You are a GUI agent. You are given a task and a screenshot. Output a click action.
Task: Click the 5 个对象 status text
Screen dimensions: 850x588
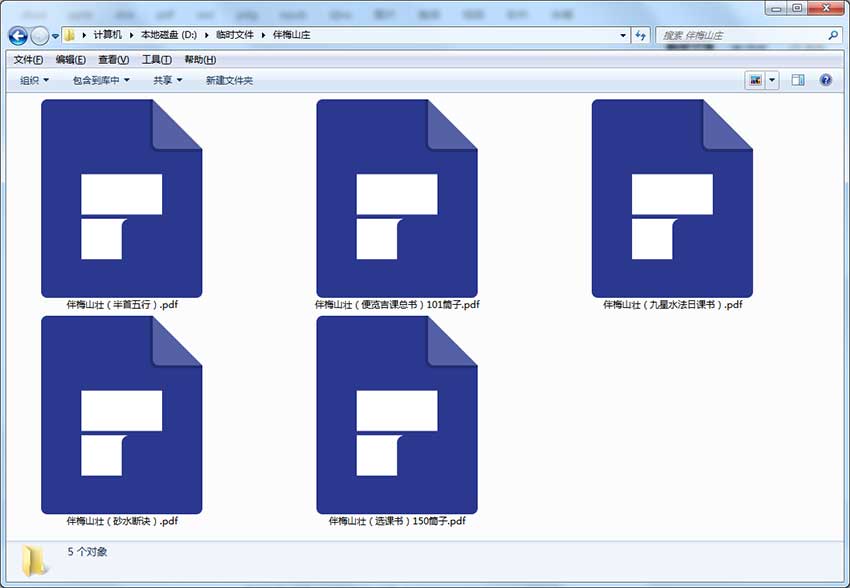[x=87, y=552]
